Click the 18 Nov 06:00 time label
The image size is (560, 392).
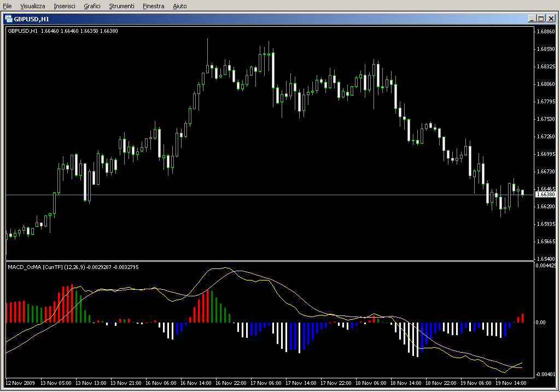point(371,383)
